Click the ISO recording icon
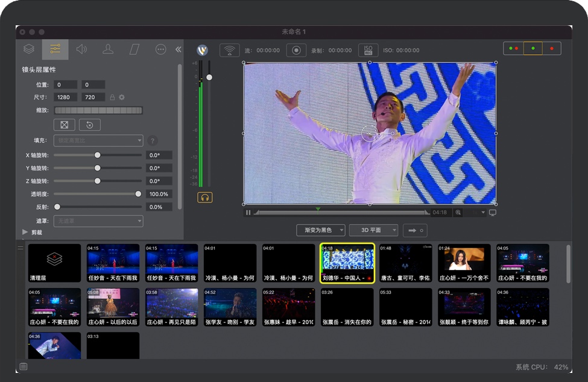This screenshot has width=588, height=382. pos(368,51)
